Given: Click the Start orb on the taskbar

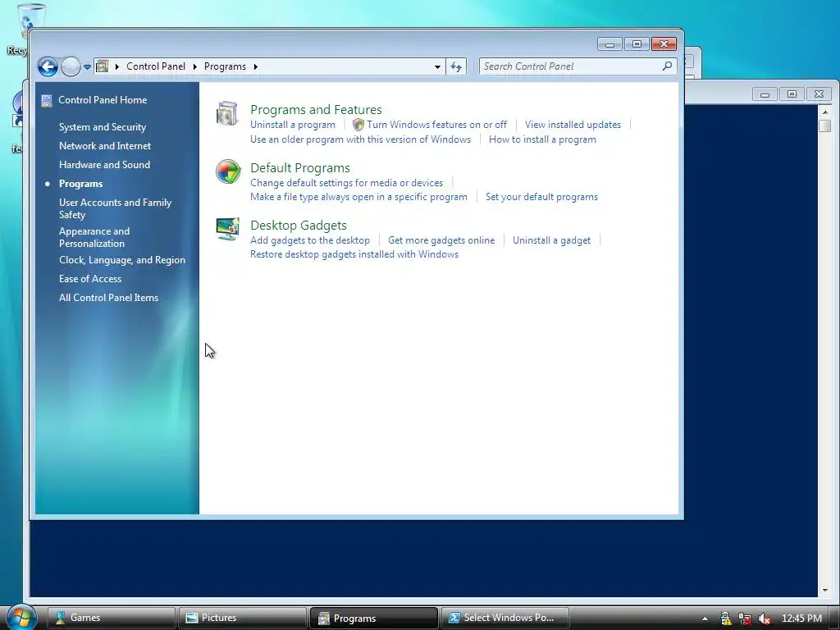Looking at the screenshot, I should (x=21, y=617).
